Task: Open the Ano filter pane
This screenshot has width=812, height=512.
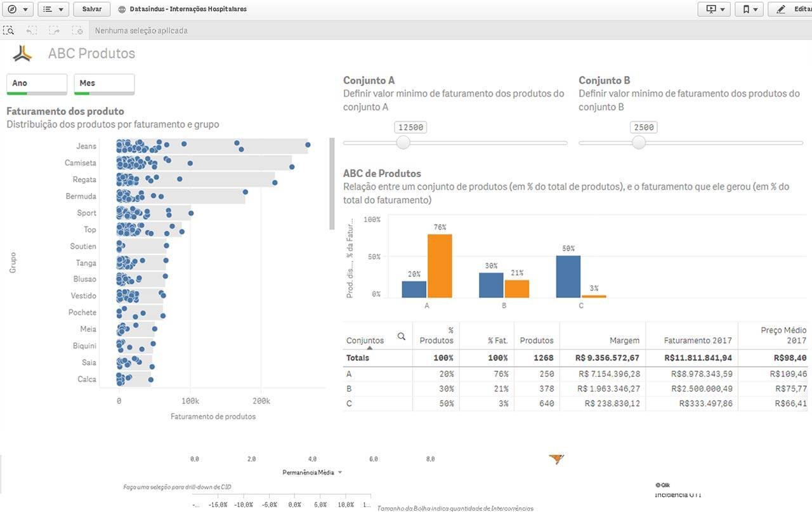Action: click(37, 84)
